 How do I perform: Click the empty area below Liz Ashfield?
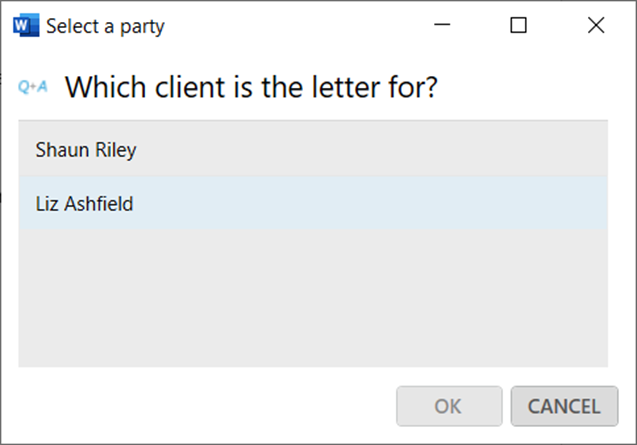pos(313,298)
